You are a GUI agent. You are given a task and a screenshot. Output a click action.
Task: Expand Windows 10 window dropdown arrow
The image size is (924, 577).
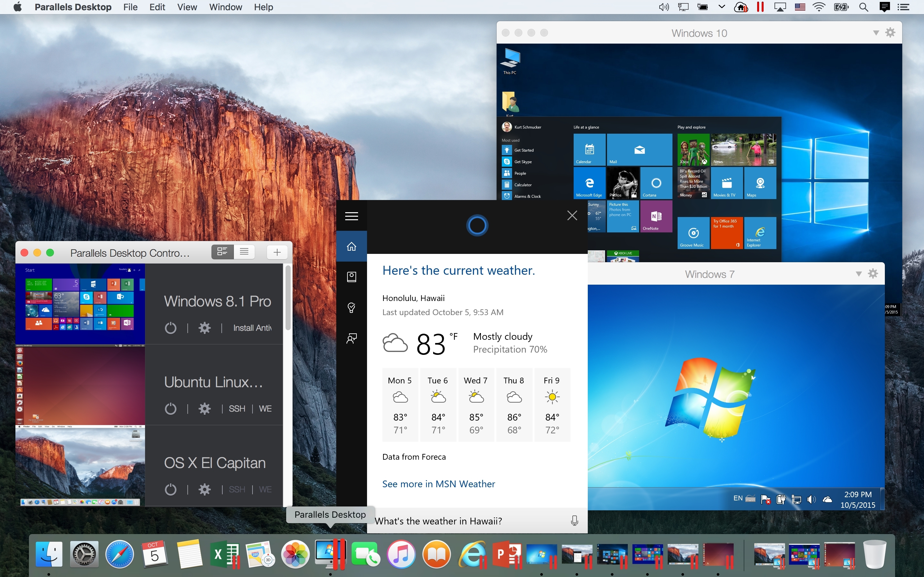point(876,33)
